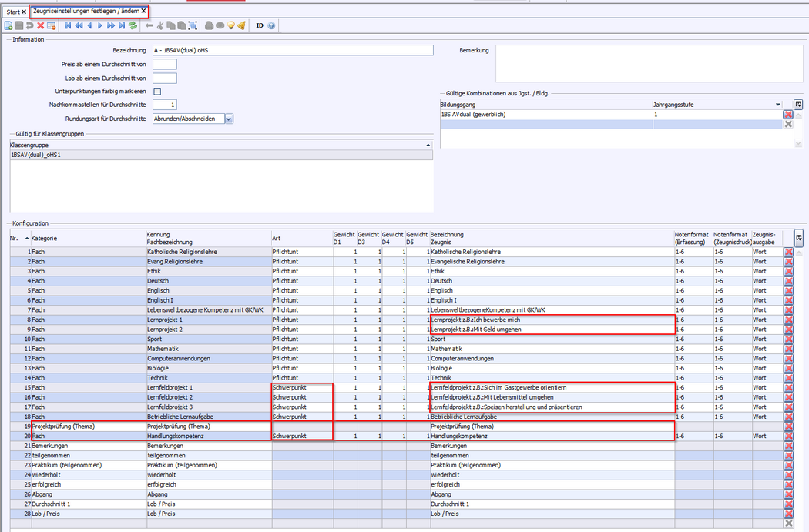Screen dimensions: 809x532
Task: Click the light bulb icon in toolbar
Action: click(x=230, y=25)
